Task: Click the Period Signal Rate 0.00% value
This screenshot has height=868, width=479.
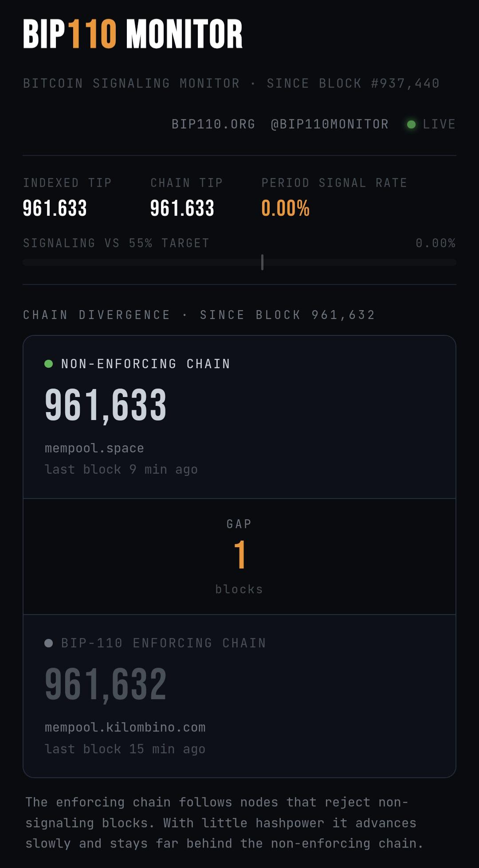Action: (285, 208)
